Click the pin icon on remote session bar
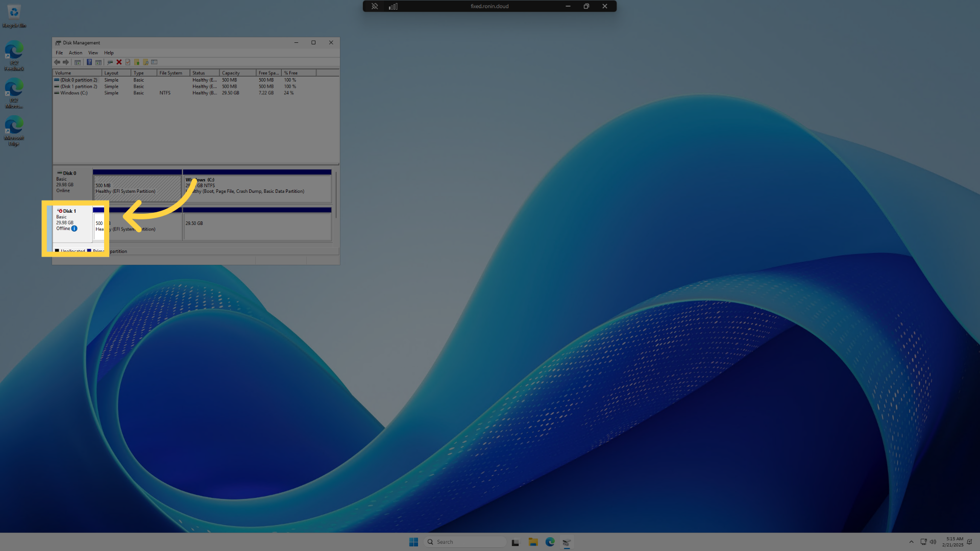This screenshot has width=980, height=551. coord(375,6)
